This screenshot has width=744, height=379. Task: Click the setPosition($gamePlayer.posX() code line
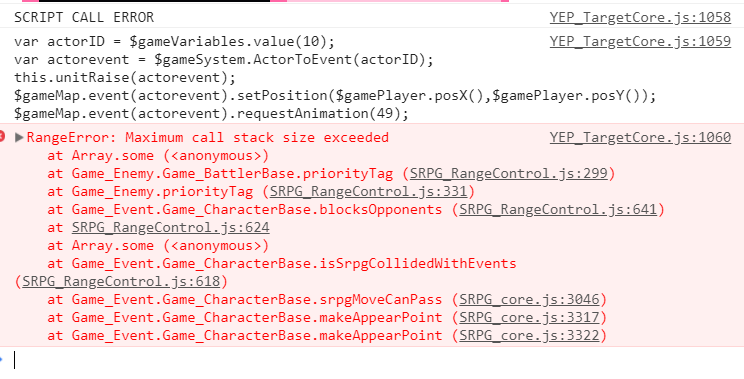pos(335,96)
